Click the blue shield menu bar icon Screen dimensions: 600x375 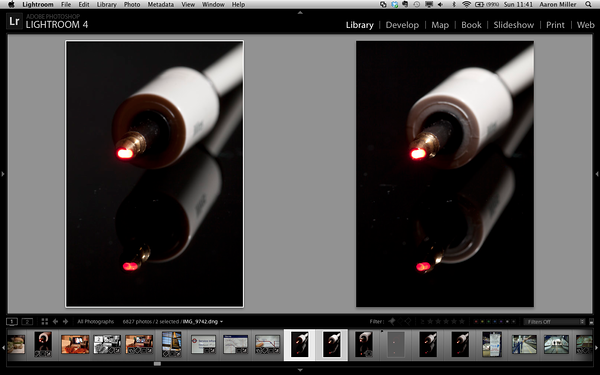tap(395, 5)
